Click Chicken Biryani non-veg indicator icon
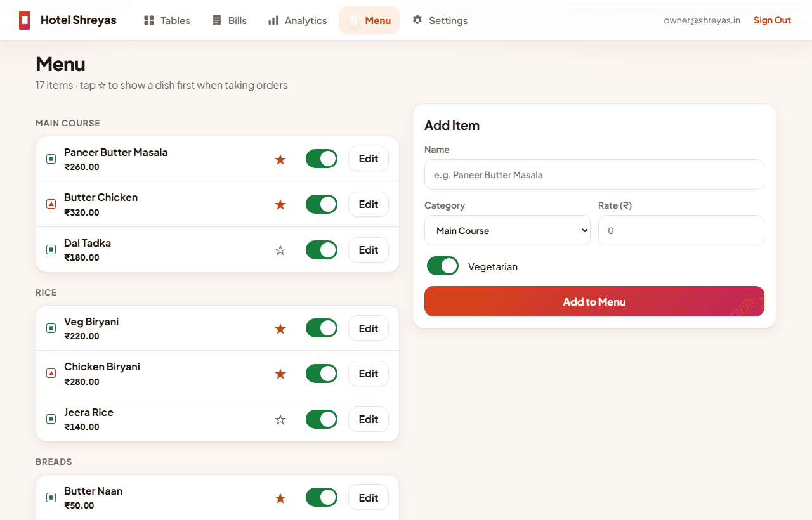Viewport: 812px width, 520px height. pyautogui.click(x=51, y=374)
